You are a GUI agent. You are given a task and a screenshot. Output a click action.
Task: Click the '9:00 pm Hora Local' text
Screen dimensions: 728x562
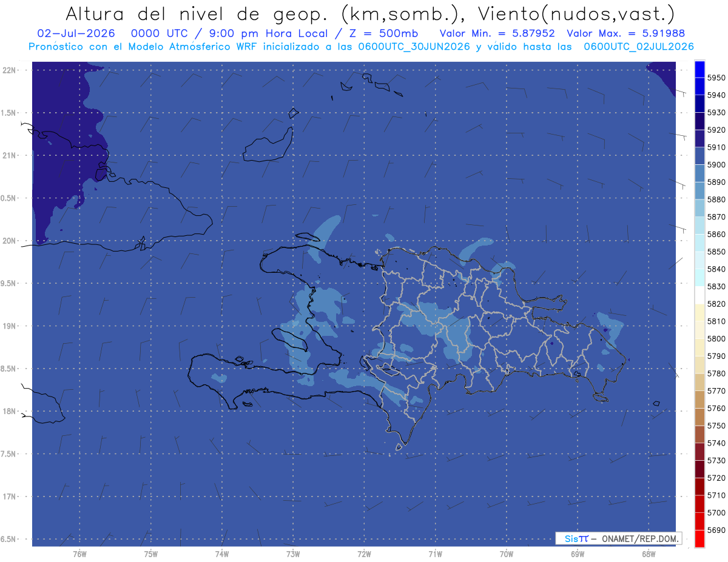(268, 33)
